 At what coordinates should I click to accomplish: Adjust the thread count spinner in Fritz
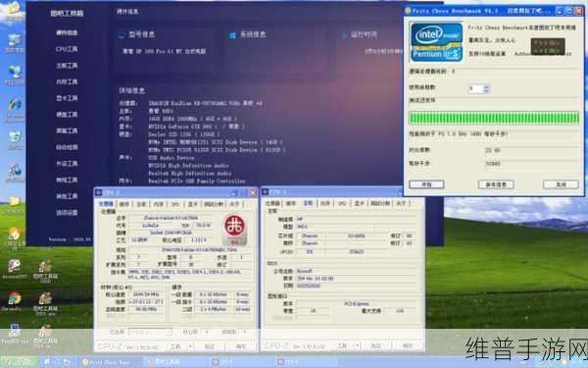(x=486, y=88)
